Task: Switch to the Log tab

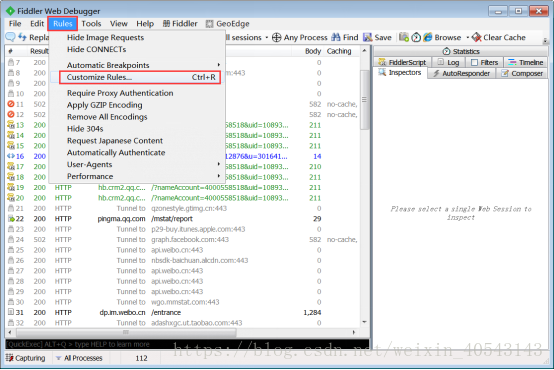Action: (448, 62)
